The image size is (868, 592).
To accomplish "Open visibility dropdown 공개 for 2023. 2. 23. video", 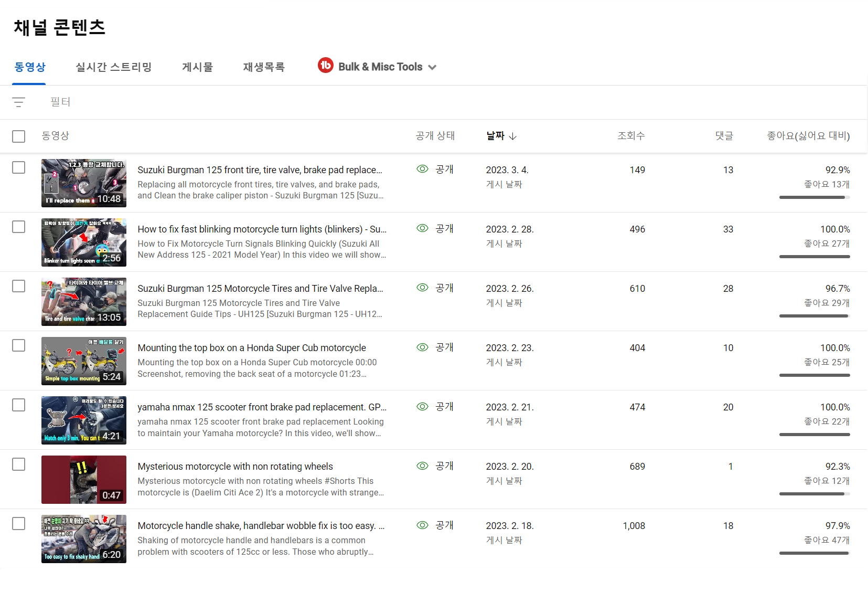I will 444,347.
